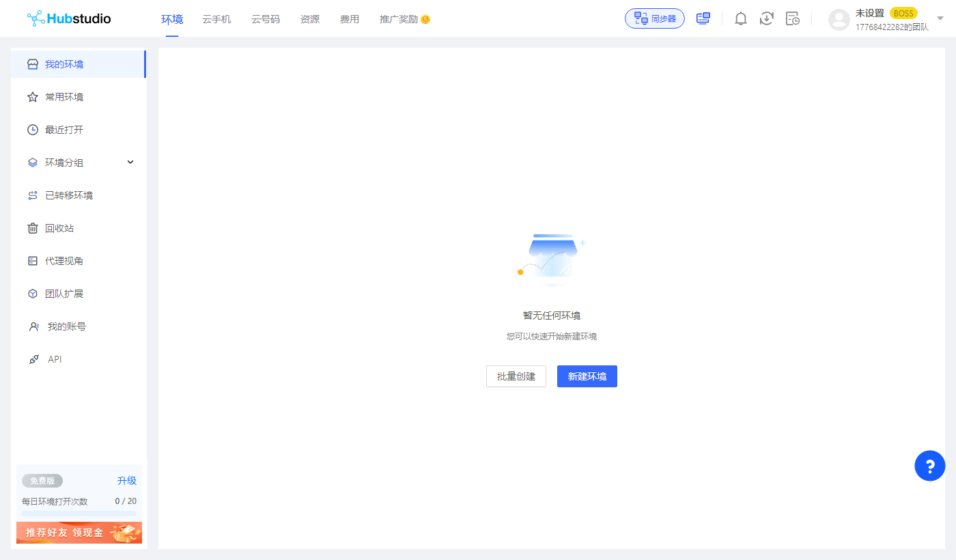
Task: Click the 推荐好友 领现金 banner
Action: 79,533
